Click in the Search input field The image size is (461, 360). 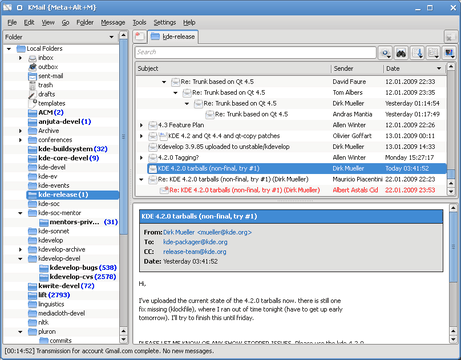coord(255,52)
